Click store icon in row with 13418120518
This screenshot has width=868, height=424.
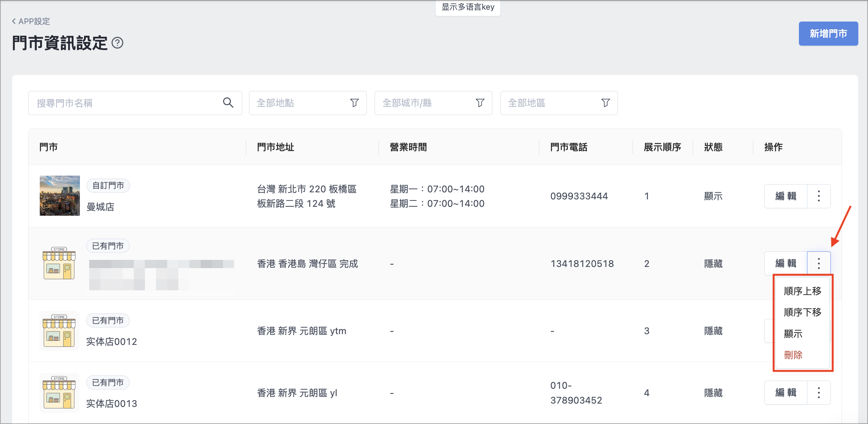click(59, 263)
